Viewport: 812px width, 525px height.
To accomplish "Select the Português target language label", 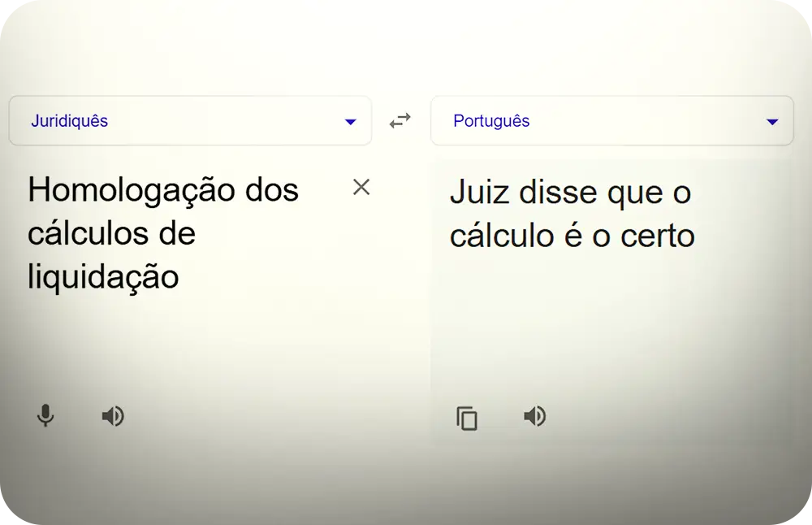I will [x=491, y=121].
